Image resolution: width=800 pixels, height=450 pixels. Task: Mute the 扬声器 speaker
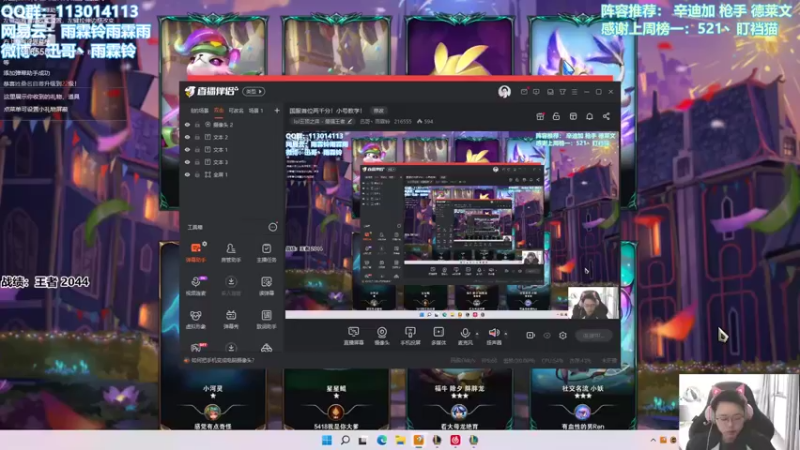click(493, 336)
